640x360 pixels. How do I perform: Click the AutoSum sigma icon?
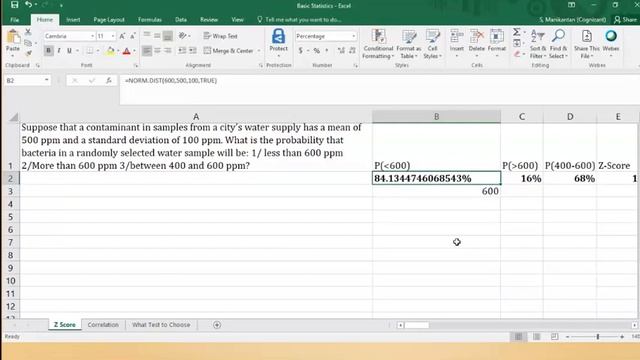tap(517, 32)
